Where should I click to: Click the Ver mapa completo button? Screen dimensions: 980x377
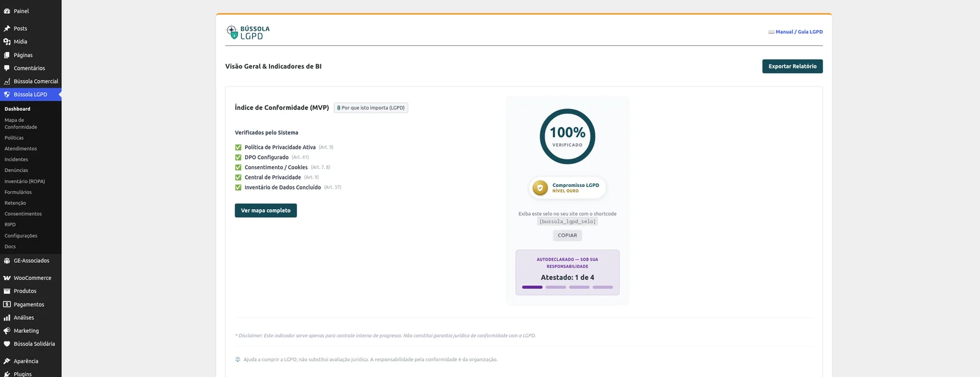coord(266,210)
